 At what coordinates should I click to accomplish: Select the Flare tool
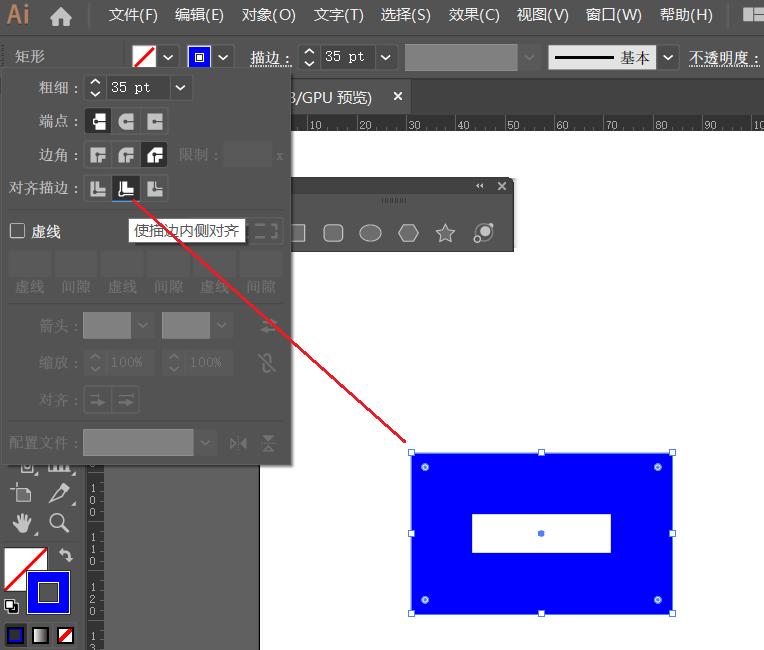pyautogui.click(x=483, y=233)
